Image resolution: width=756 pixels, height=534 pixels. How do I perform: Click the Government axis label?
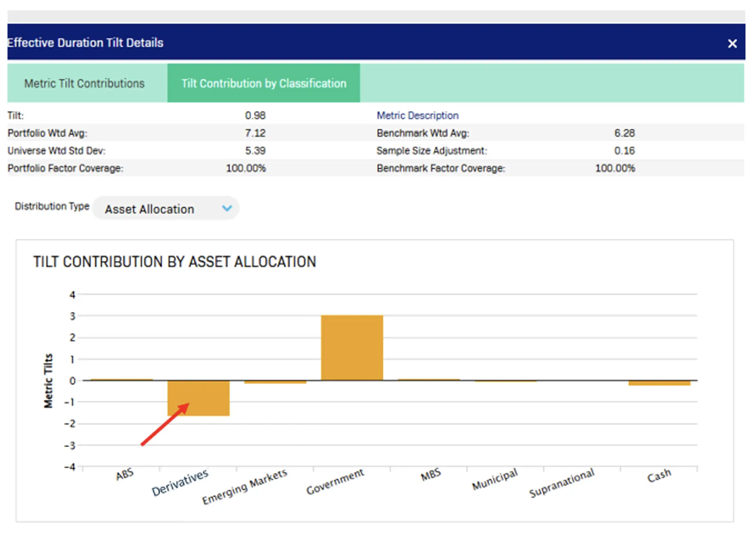tap(335, 482)
